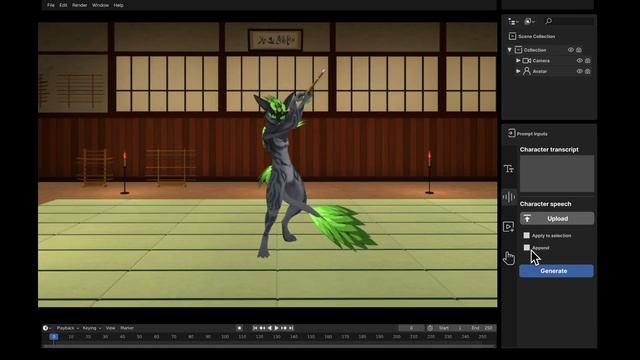Open the Keying dropdown in timeline
This screenshot has height=360, width=640.
tap(91, 328)
